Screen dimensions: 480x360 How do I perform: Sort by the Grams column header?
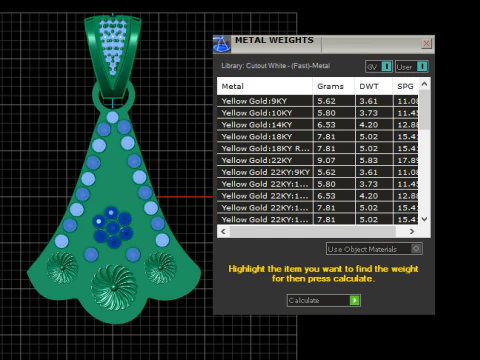click(334, 86)
